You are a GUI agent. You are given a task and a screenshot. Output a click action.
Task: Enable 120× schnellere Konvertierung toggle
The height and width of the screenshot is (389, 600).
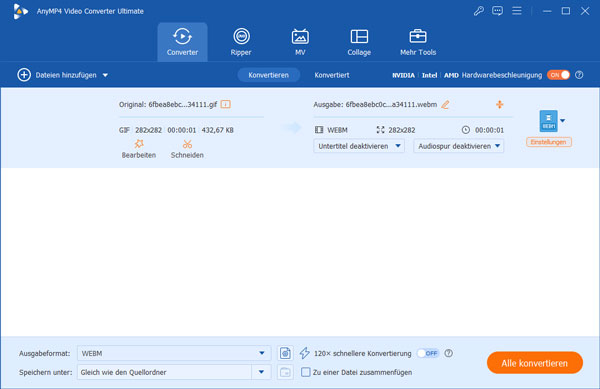click(x=428, y=353)
